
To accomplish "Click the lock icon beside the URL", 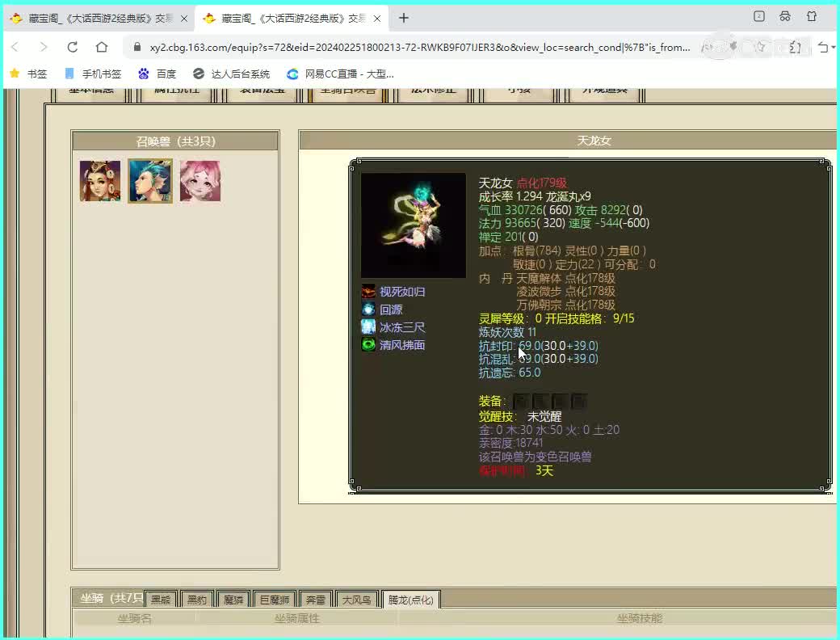I will coord(137,47).
